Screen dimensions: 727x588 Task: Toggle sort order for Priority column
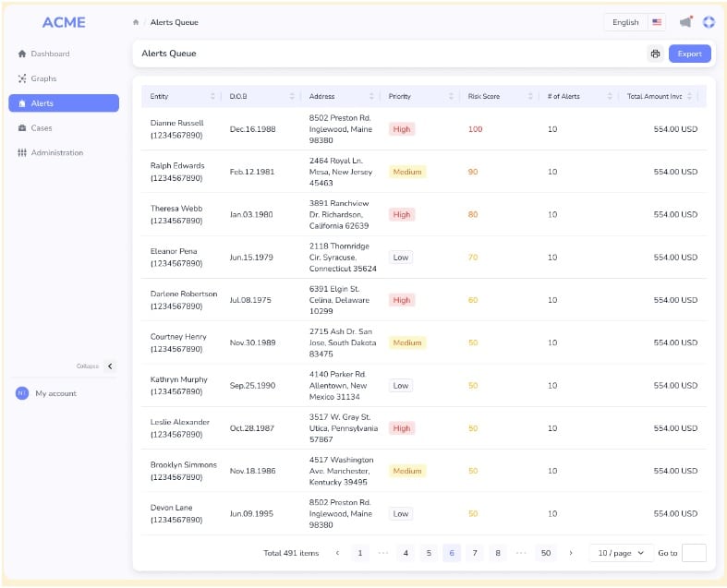click(x=451, y=96)
